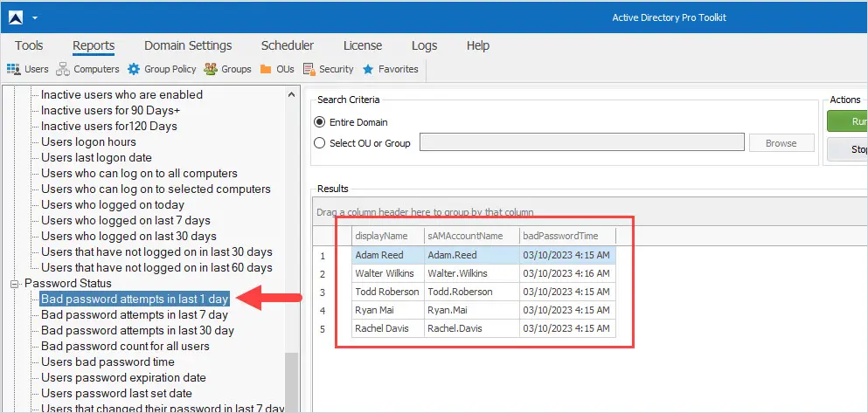The height and width of the screenshot is (413, 868).
Task: Open the quick access dropdown arrow beside logo
Action: pyautogui.click(x=35, y=17)
